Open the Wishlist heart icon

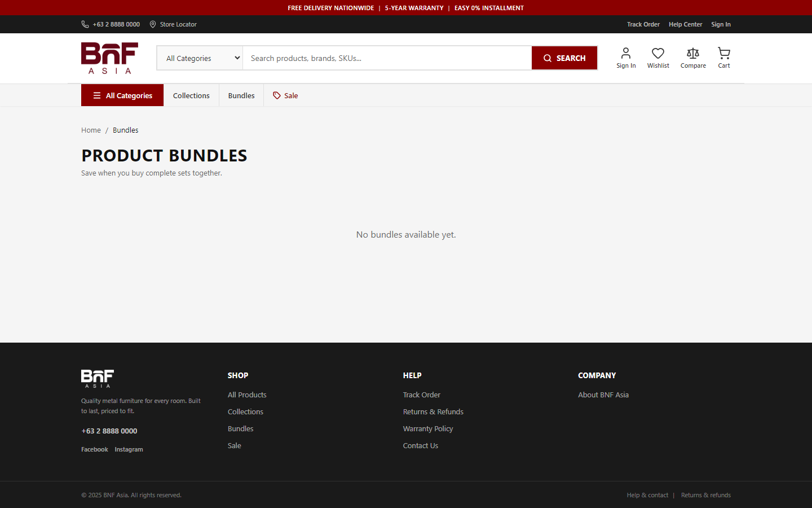coord(658,53)
